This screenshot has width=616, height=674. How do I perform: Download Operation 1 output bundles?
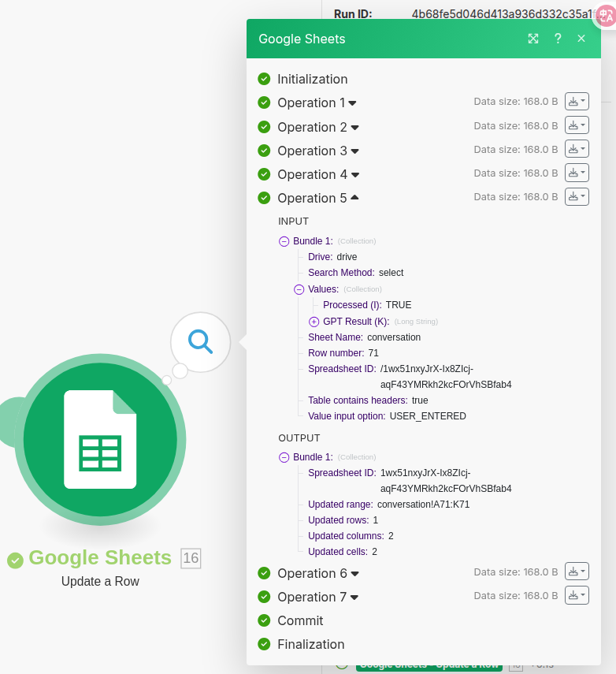577,102
